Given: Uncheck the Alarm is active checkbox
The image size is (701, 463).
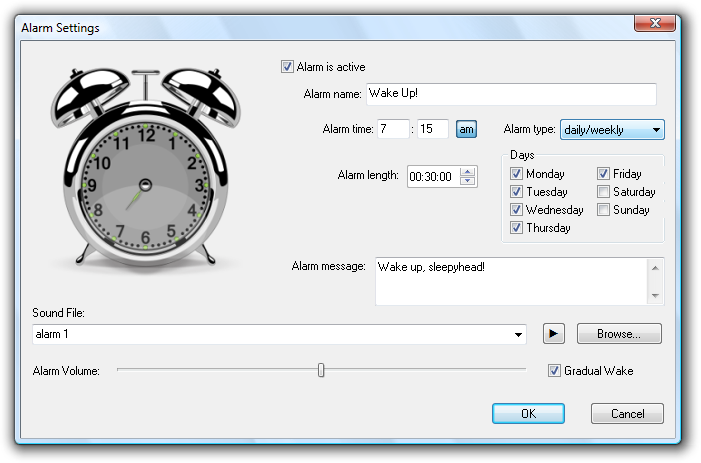Looking at the screenshot, I should (288, 67).
